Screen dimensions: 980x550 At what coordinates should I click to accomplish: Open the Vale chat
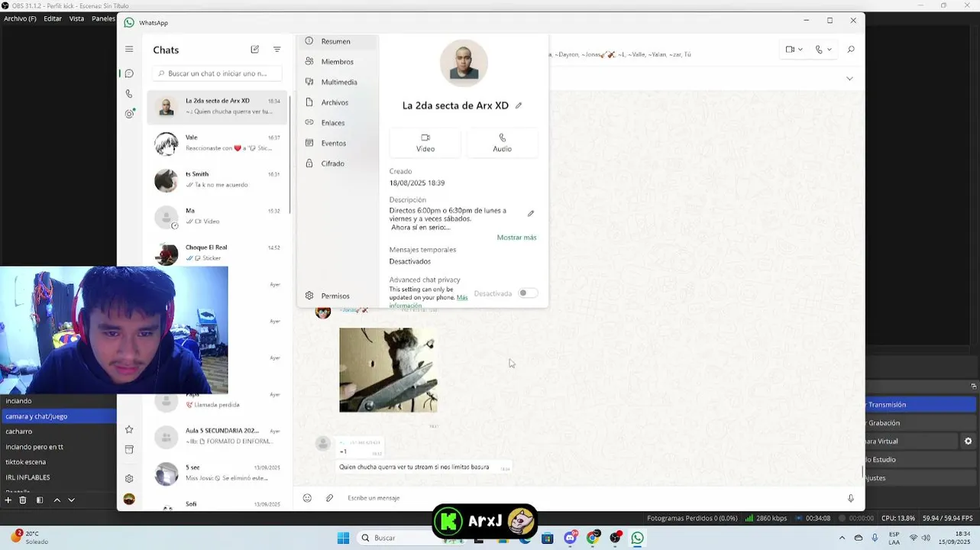pos(218,143)
